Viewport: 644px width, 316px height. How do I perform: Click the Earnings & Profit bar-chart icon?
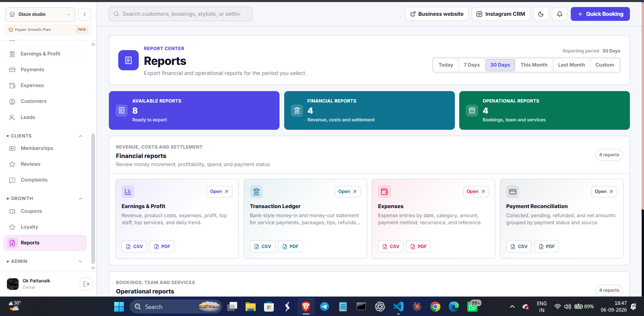coord(128,192)
